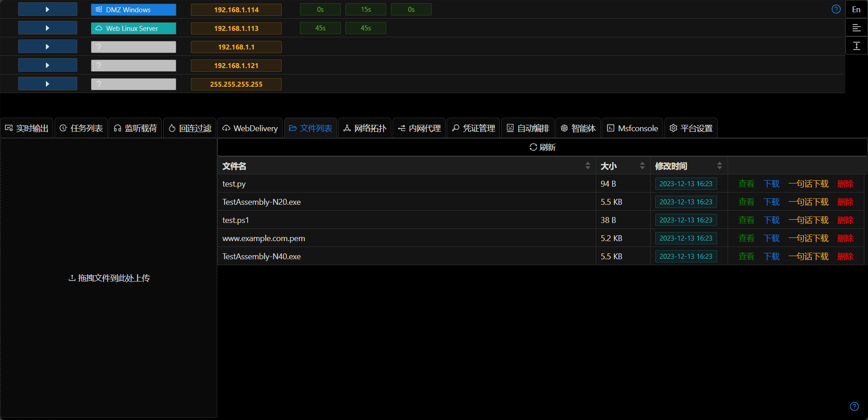Viewport: 868px width, 420px height.
Task: Open the 监听载荷 tab
Action: click(135, 128)
